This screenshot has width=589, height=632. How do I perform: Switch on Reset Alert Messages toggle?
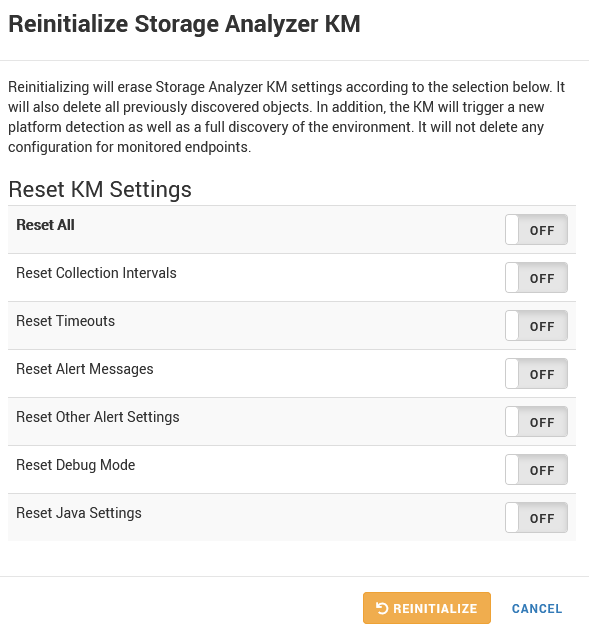tap(536, 374)
